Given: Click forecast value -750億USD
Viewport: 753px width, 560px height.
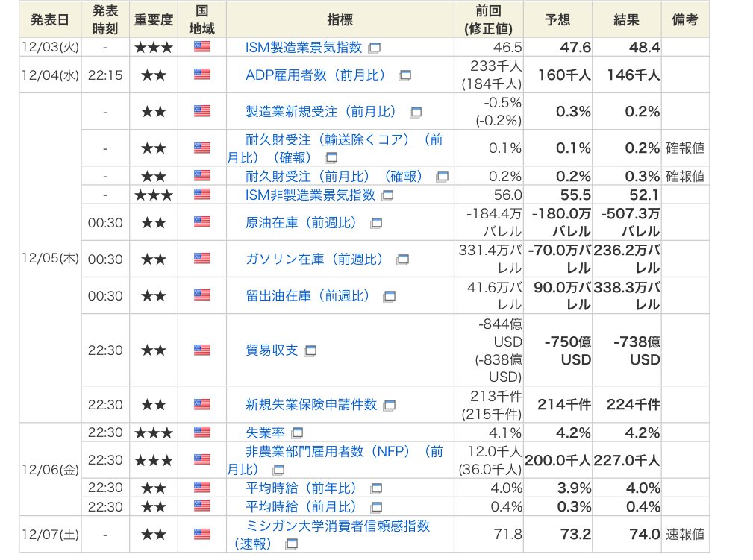Looking at the screenshot, I should click(568, 350).
